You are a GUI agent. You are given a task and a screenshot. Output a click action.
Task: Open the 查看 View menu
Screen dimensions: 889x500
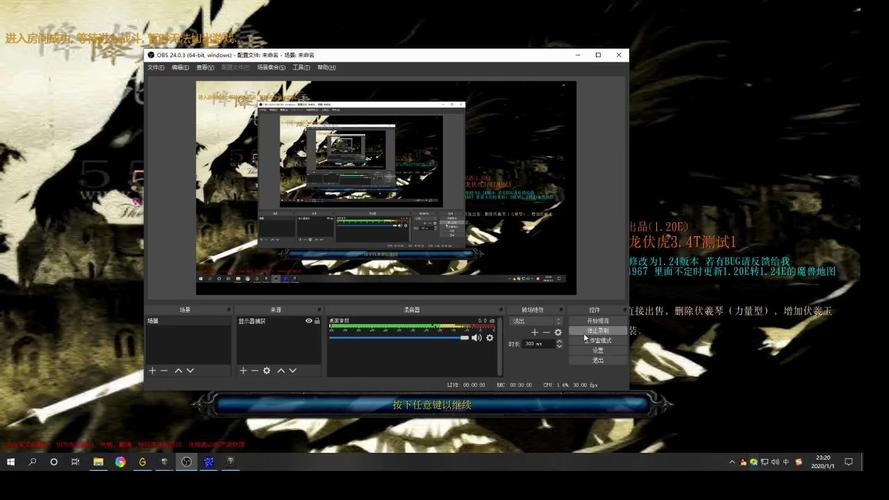205,67
